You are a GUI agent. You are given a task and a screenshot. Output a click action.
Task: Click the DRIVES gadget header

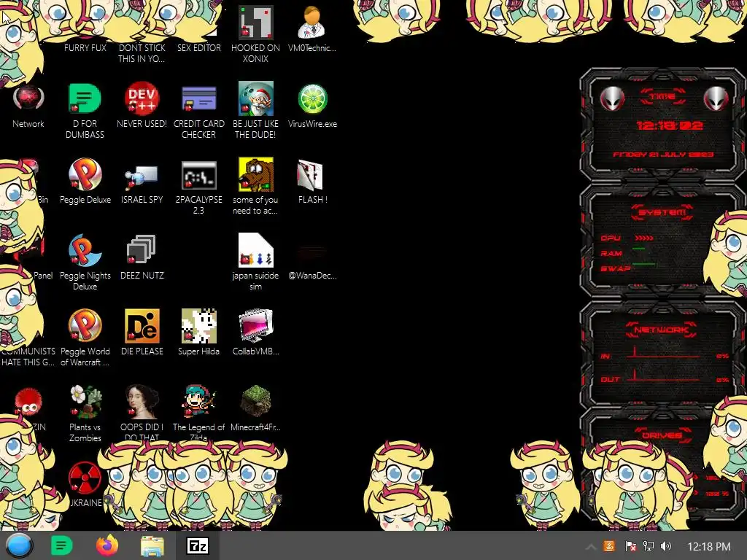coord(662,435)
